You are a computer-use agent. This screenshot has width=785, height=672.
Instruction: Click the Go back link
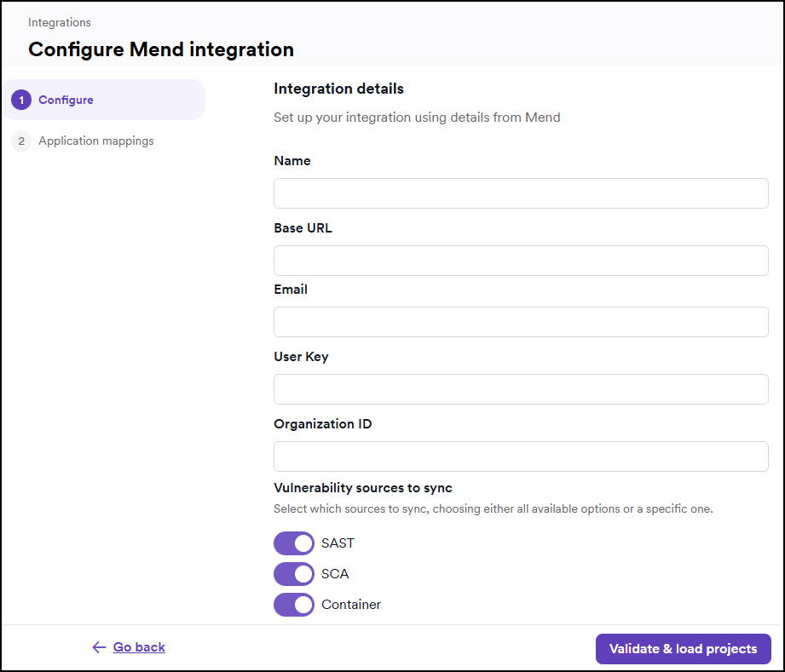pos(138,647)
